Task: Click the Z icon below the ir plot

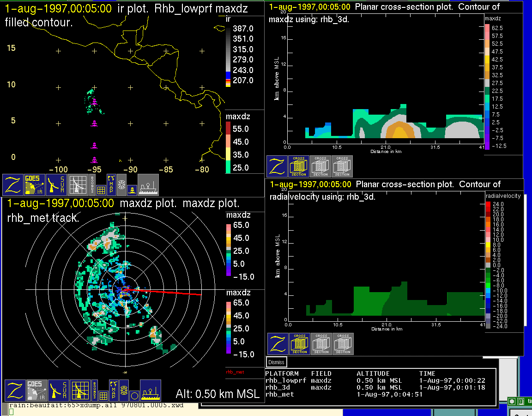Action: pos(13,184)
